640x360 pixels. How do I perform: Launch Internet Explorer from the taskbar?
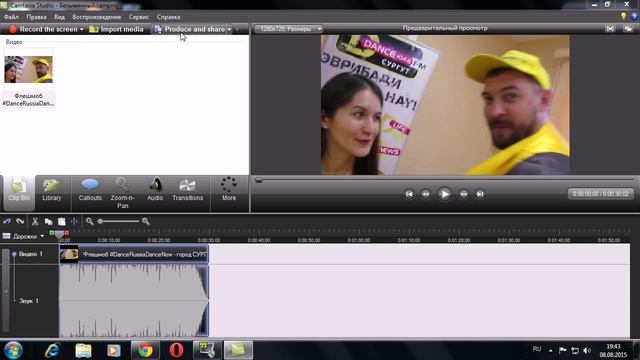click(52, 350)
